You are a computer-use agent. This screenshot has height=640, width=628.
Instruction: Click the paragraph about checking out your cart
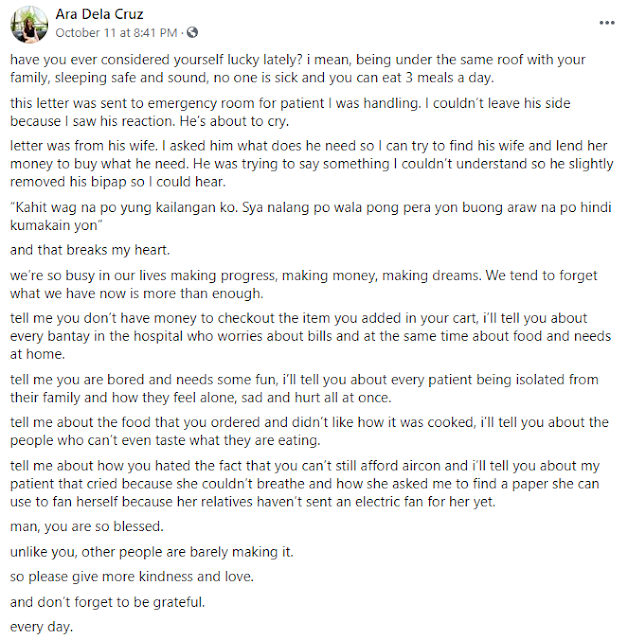300,336
